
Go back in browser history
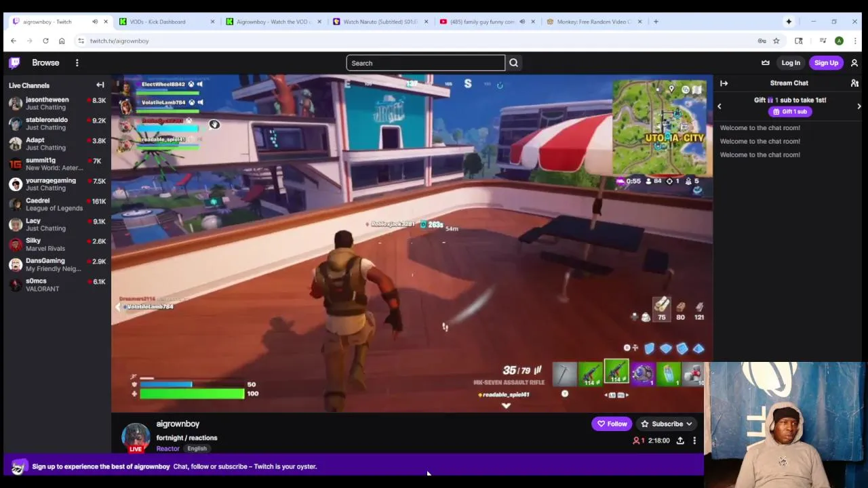(x=13, y=41)
